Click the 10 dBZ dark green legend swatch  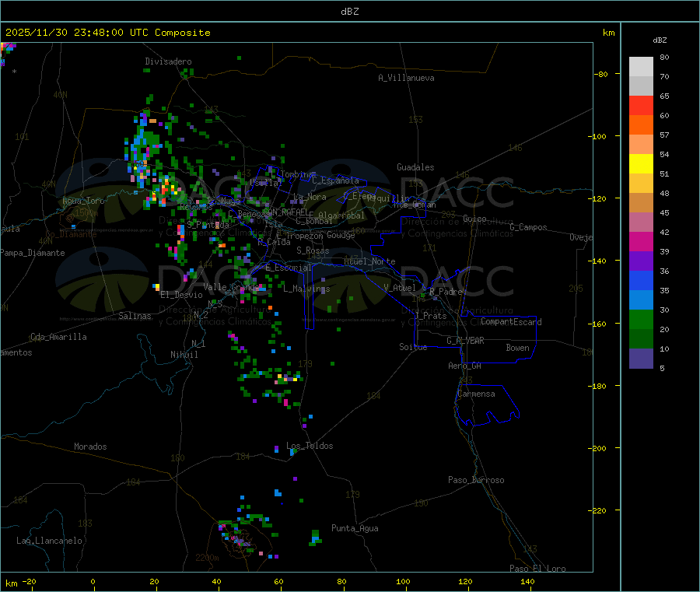(641, 339)
